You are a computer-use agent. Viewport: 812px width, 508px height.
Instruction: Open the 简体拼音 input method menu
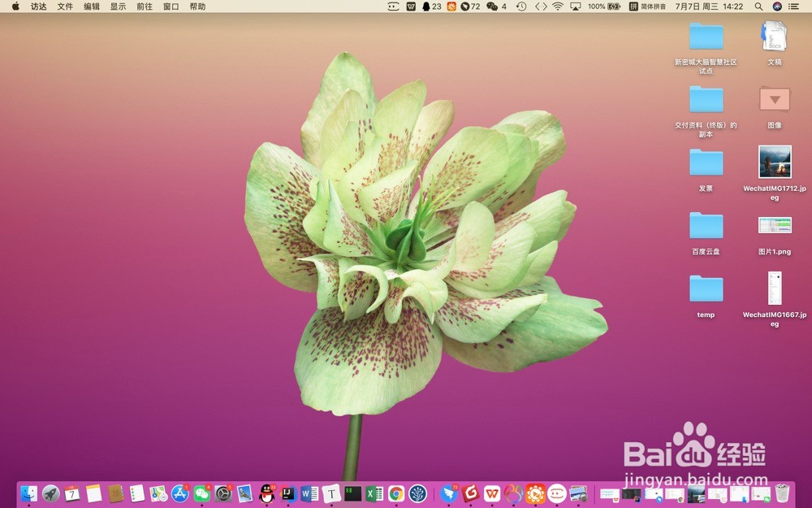(x=647, y=7)
